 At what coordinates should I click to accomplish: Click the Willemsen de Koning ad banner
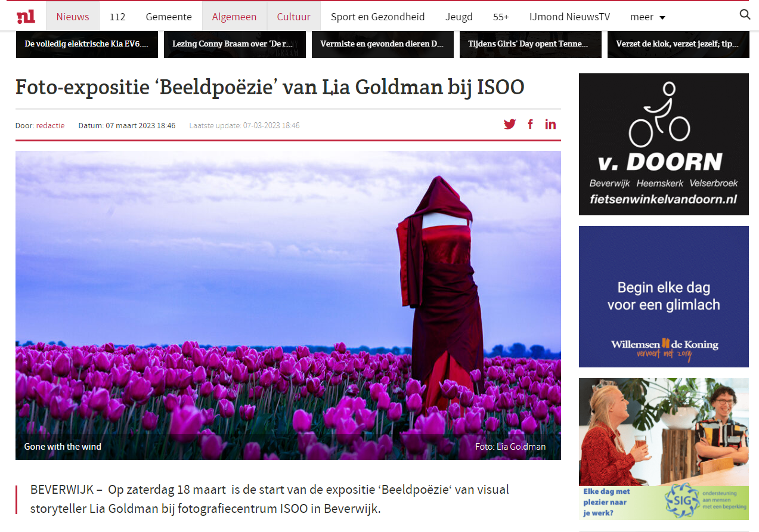coord(664,297)
